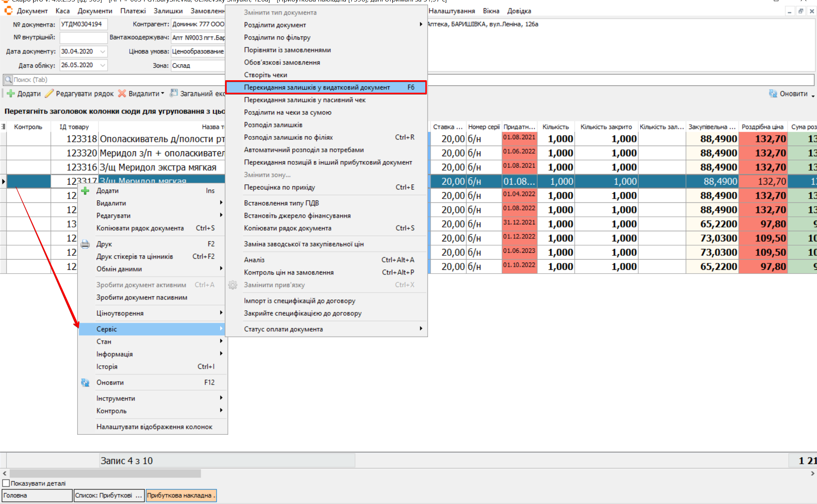
Task: Open the Дата документу dropdown
Action: pyautogui.click(x=103, y=51)
